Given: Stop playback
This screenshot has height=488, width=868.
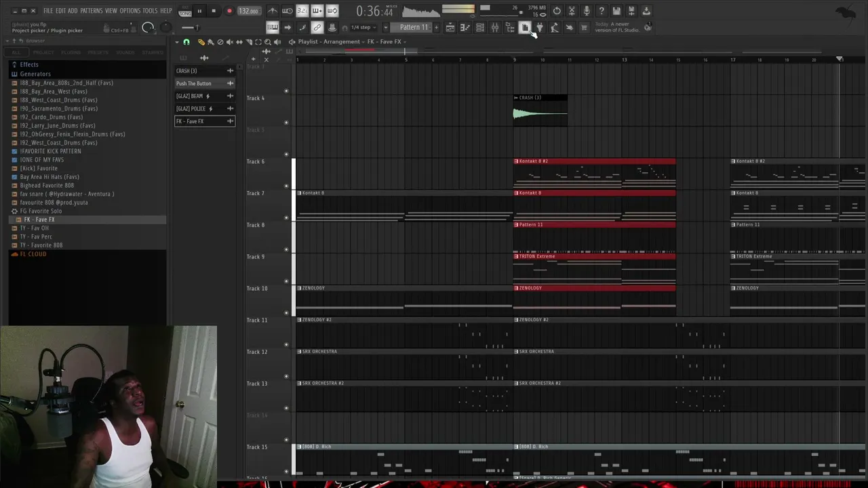Looking at the screenshot, I should pos(214,11).
